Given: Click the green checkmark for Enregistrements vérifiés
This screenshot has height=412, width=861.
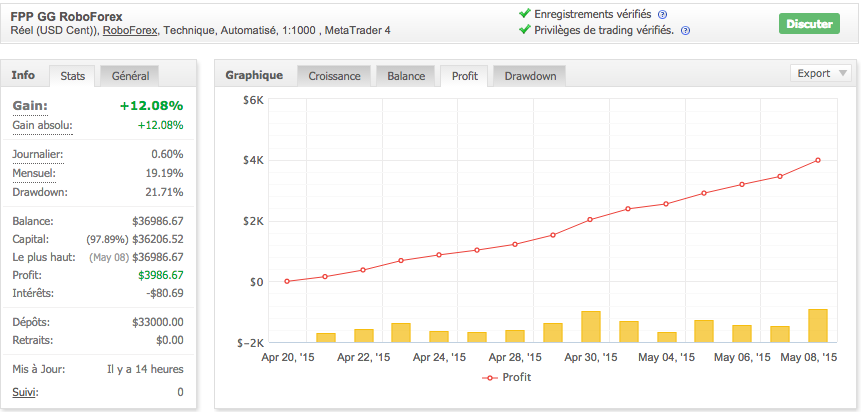Looking at the screenshot, I should 525,14.
